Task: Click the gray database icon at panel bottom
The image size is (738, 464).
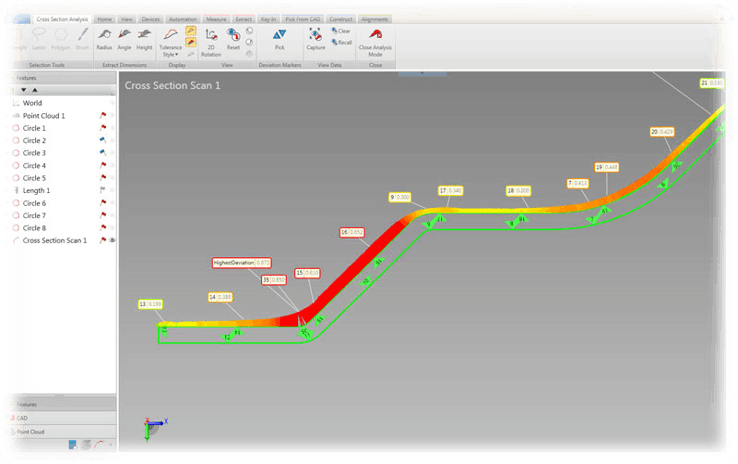Action: tap(86, 444)
